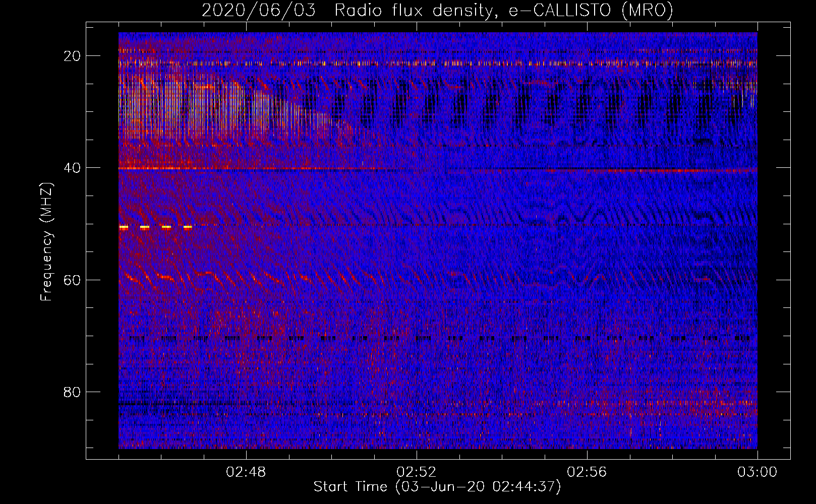The image size is (816, 504).
Task: Click the '60' frequency tick label
Action: [73, 280]
